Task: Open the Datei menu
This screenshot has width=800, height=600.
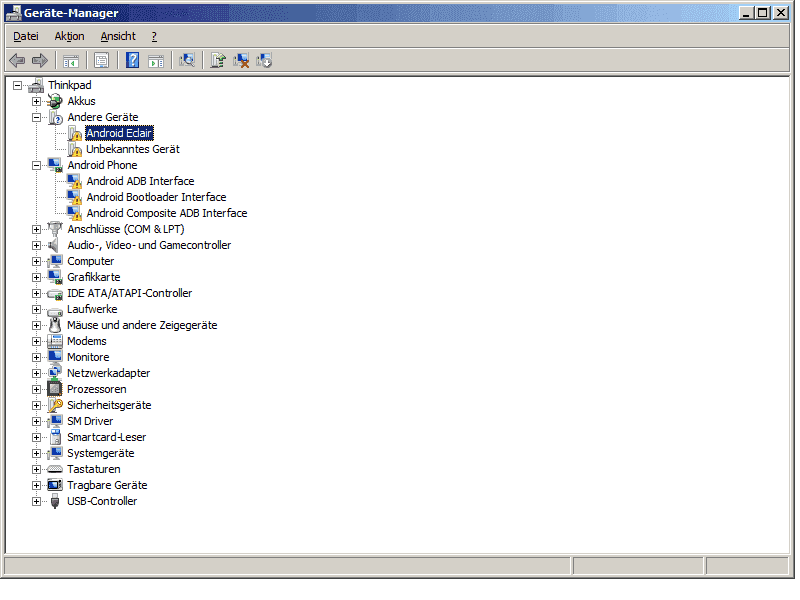Action: (26, 36)
